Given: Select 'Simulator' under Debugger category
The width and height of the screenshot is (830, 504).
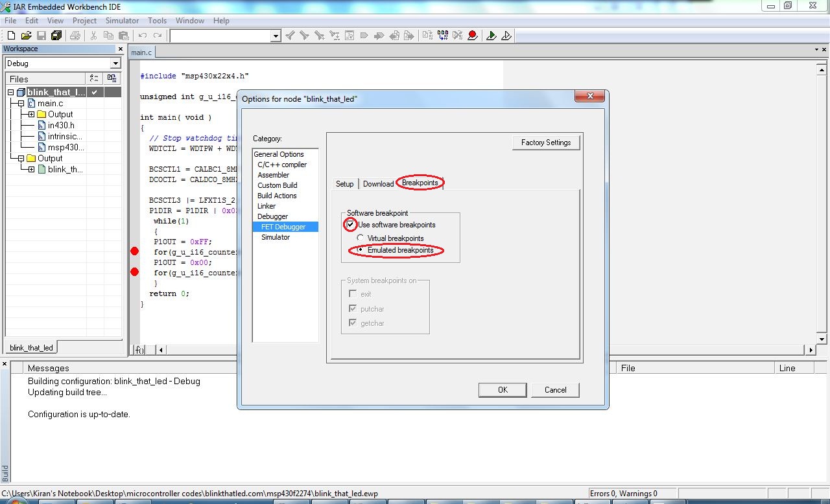Looking at the screenshot, I should tap(276, 237).
